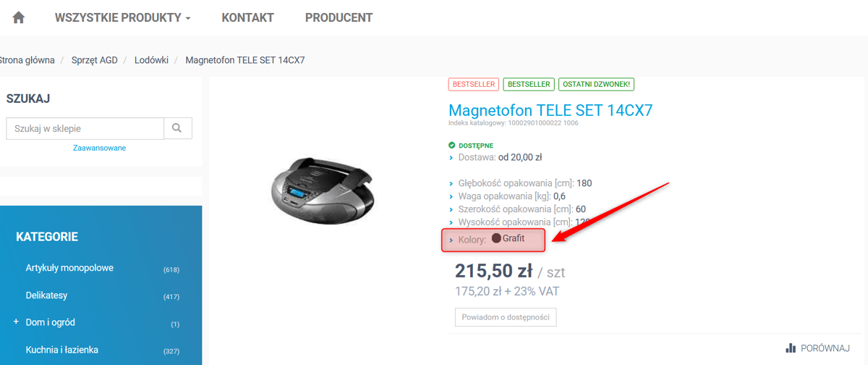
Task: Go to Sprzęt AGD breadcrumb
Action: click(x=94, y=60)
